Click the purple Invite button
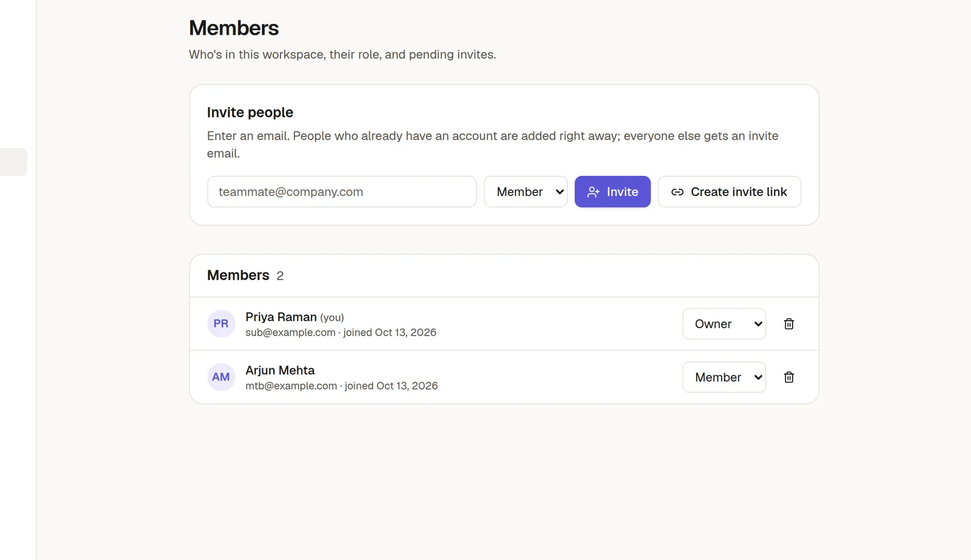 [x=612, y=192]
